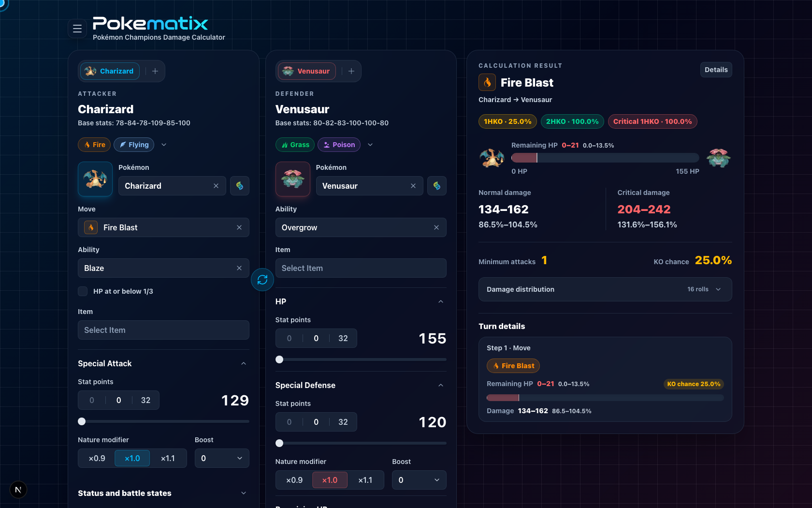Click the Fire Blast move field

(x=163, y=227)
